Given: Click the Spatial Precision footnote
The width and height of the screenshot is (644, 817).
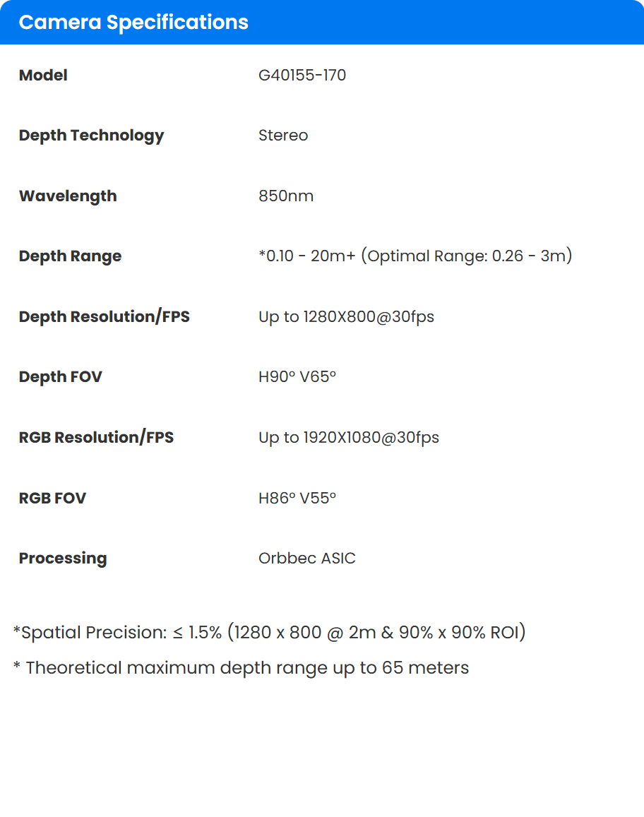Looking at the screenshot, I should click(x=269, y=633).
